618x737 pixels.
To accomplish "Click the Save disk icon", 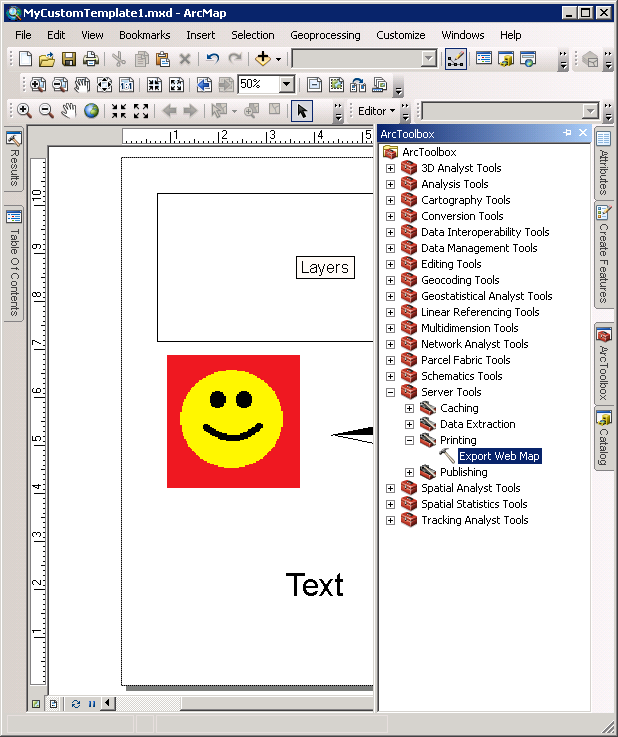I will 69,59.
